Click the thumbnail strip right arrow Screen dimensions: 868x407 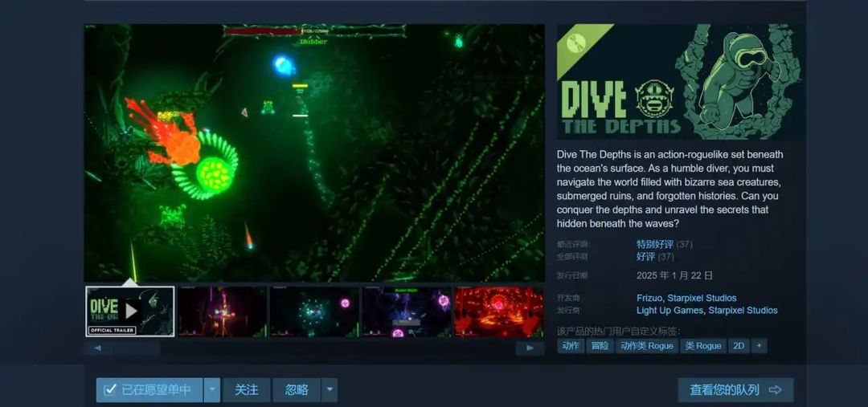click(x=530, y=348)
